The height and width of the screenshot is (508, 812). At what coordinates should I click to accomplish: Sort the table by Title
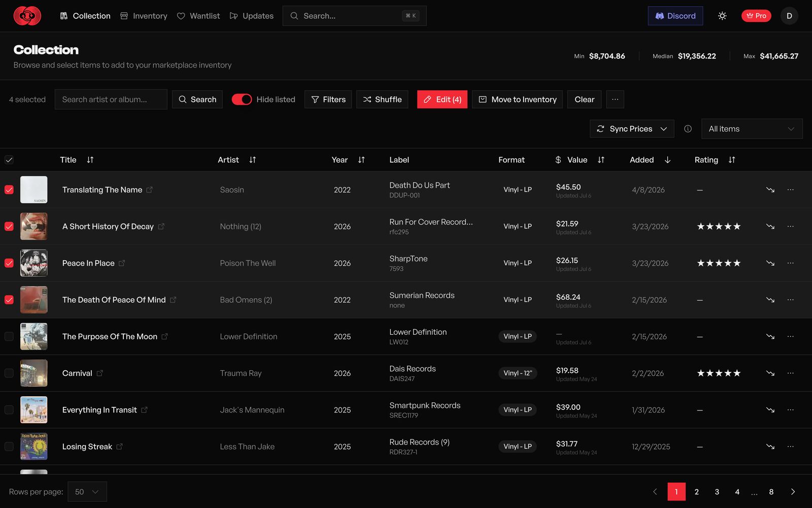coord(90,160)
